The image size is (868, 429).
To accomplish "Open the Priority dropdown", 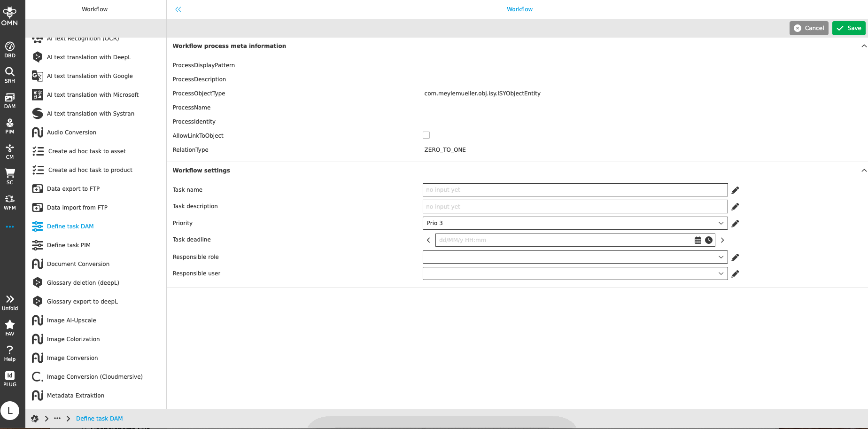I will [x=574, y=223].
